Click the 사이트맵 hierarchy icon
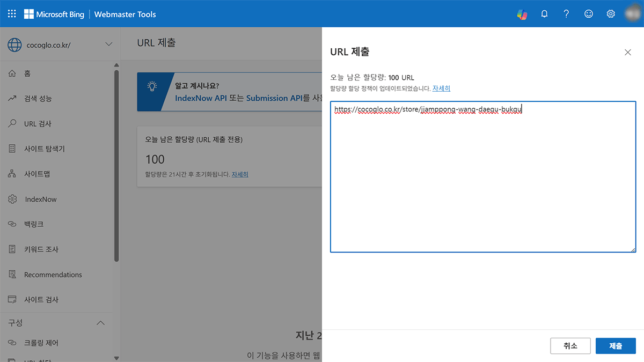Image resolution: width=644 pixels, height=362 pixels. coord(12,174)
